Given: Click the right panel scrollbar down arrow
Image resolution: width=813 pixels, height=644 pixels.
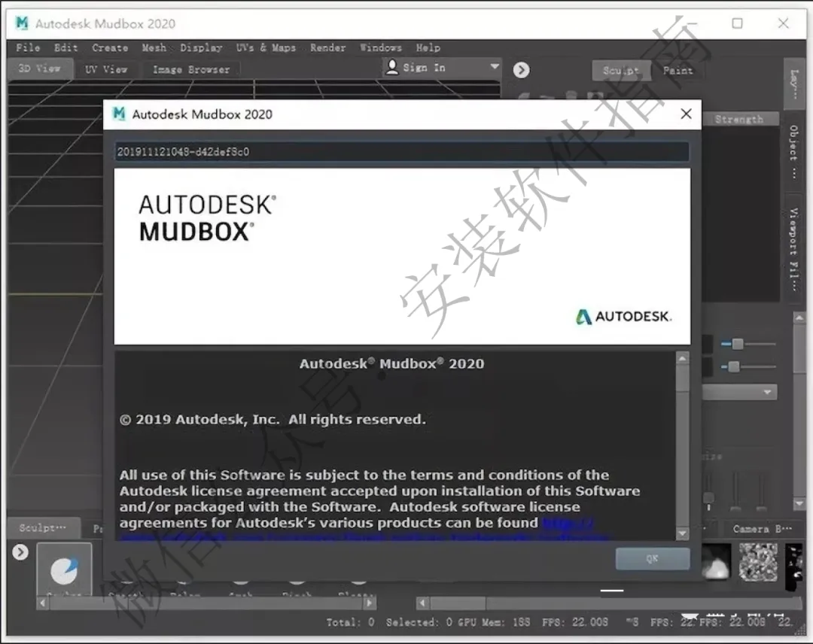Looking at the screenshot, I should click(x=800, y=503).
